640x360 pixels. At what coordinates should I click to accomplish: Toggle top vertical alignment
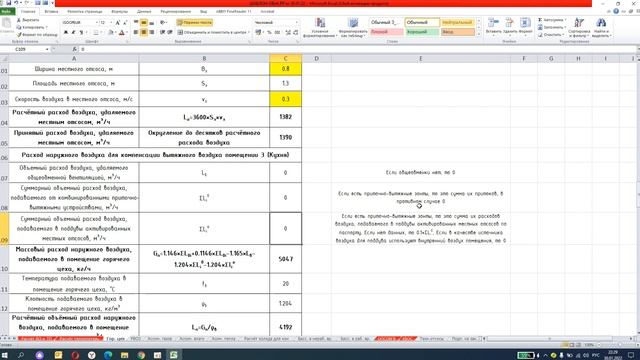click(136, 23)
